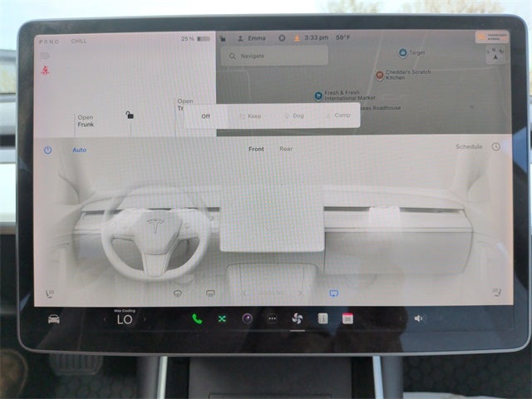Screen dimensions: 532x399
Task: Tap the volume speaker icon
Action: coord(418,318)
